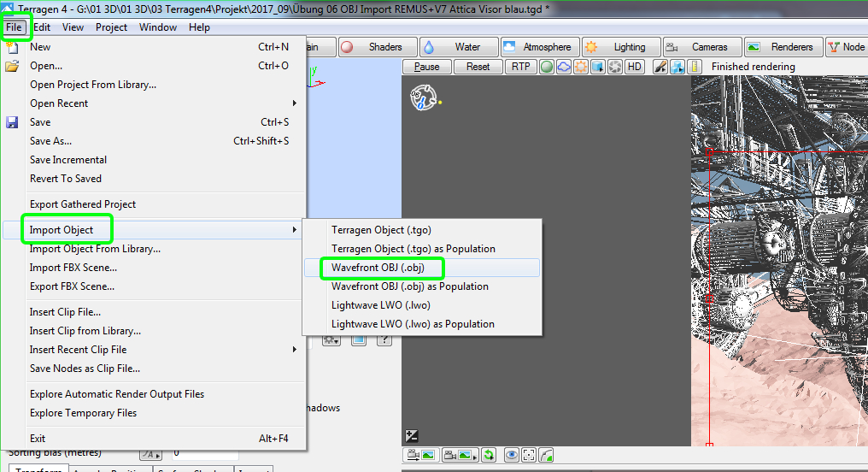Click the green circular arrows reset view icon
Screen dimensions: 868x472
[489, 456]
